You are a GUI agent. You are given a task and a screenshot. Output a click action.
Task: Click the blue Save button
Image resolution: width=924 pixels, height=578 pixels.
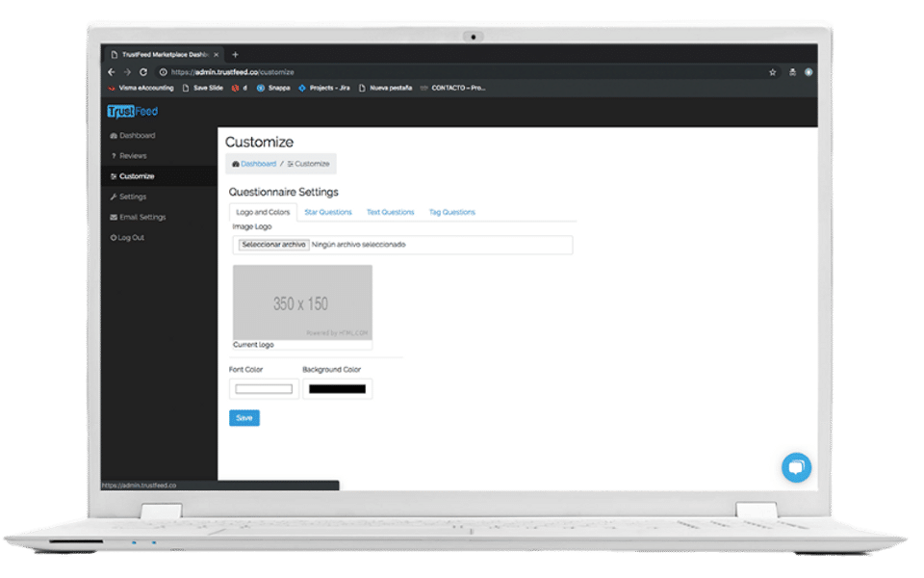tap(244, 417)
